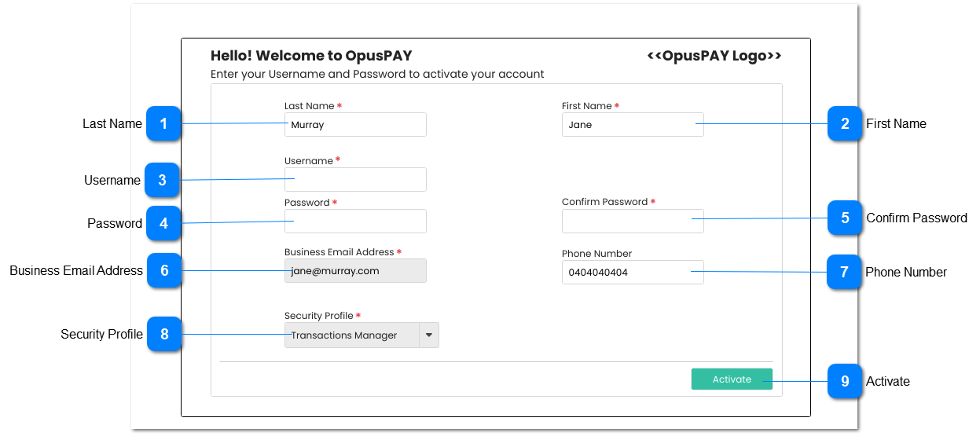Focus the Last Name field containing Murray

coord(355,125)
